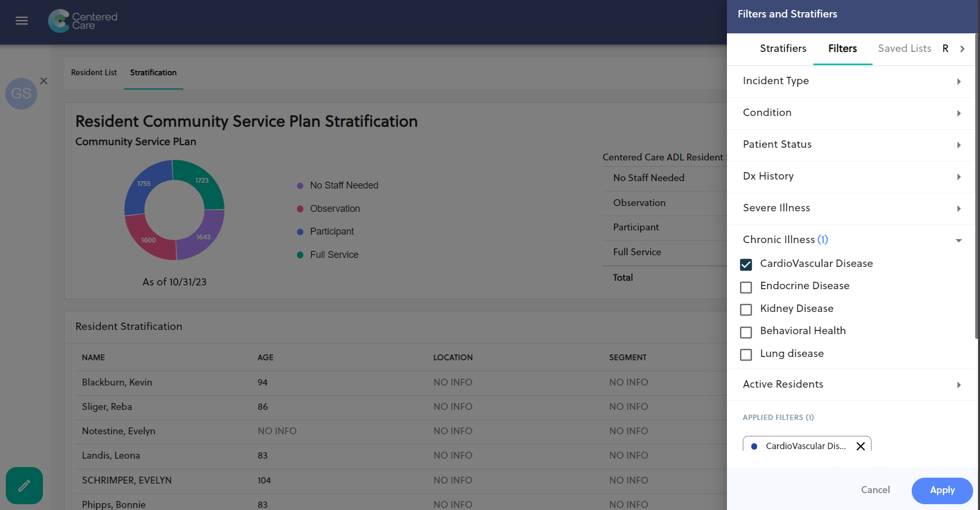Click the No Staff Needed legend dot
This screenshot has width=980, height=510.
click(x=300, y=186)
